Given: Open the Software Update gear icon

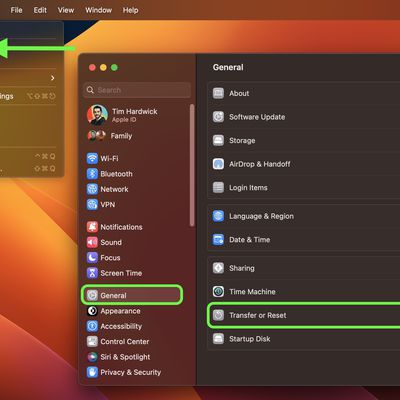Looking at the screenshot, I should pyautogui.click(x=218, y=117).
